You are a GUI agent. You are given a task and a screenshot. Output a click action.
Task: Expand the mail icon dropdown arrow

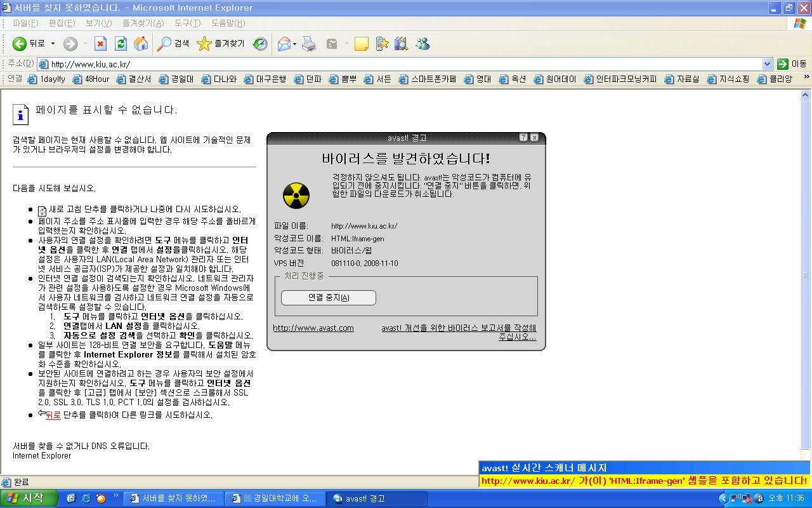click(294, 44)
